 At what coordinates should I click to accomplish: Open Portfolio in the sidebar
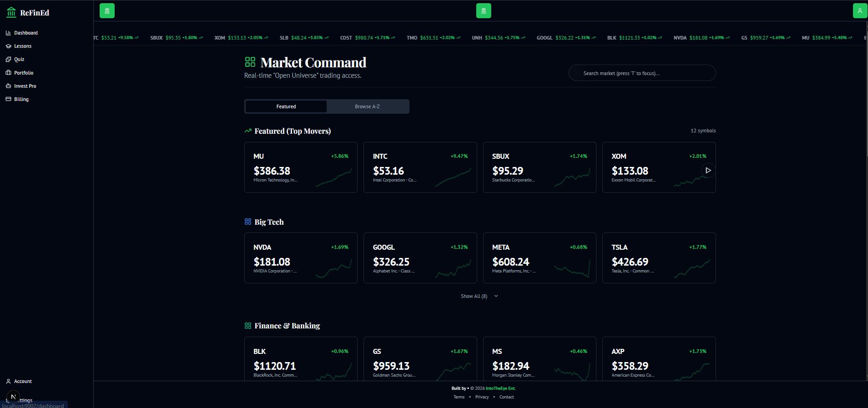click(x=20, y=73)
